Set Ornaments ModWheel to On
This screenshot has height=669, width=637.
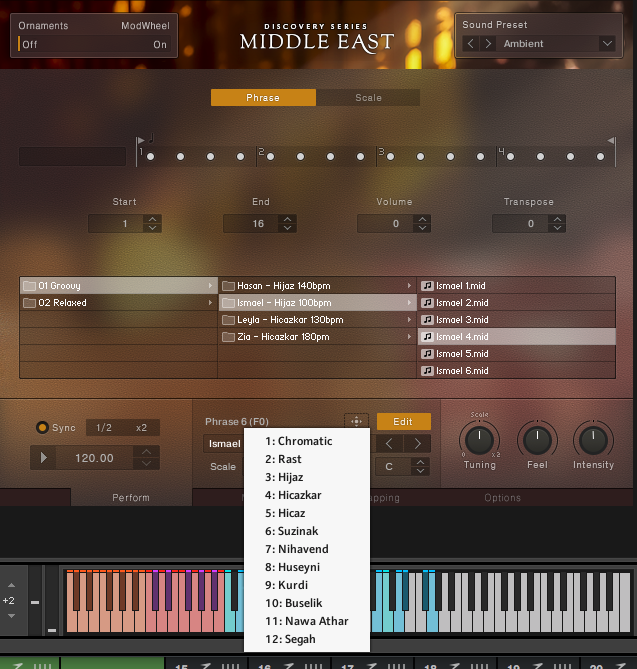click(x=160, y=44)
